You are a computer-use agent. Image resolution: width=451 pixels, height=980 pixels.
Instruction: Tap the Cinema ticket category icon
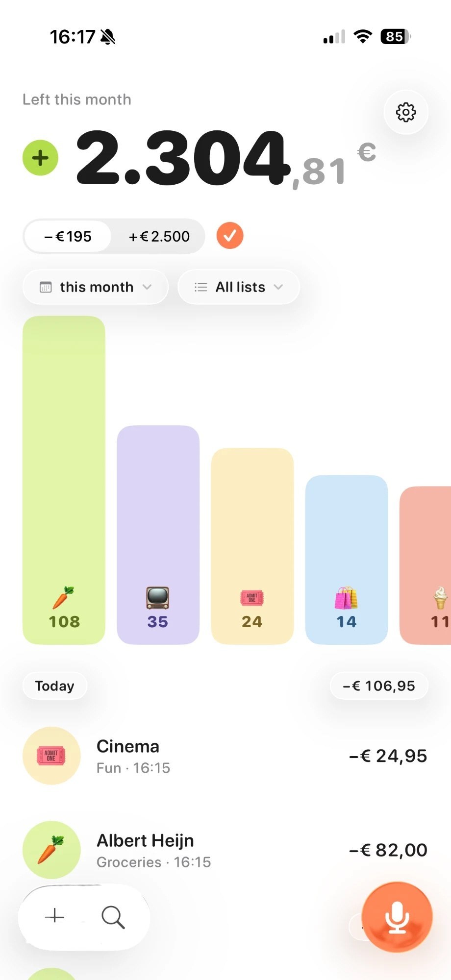[51, 756]
